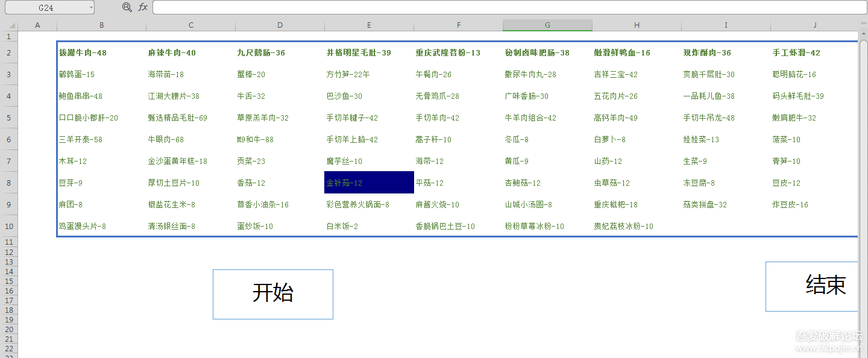Click the Name Box showing G24
Screen dimensions: 868x358
point(45,8)
